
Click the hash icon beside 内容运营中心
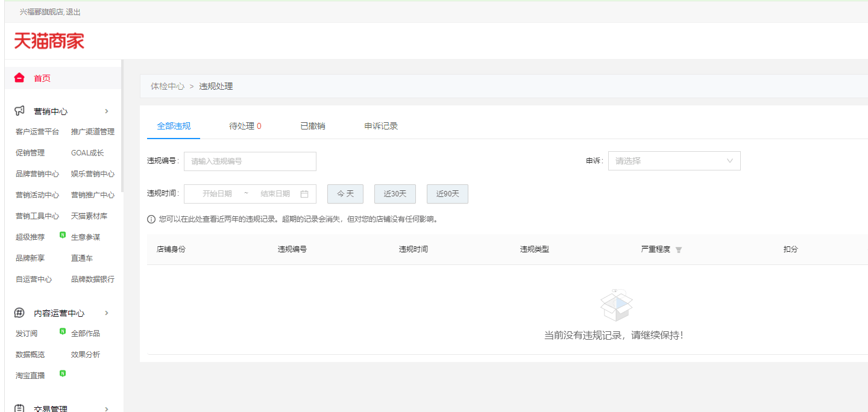[20, 313]
